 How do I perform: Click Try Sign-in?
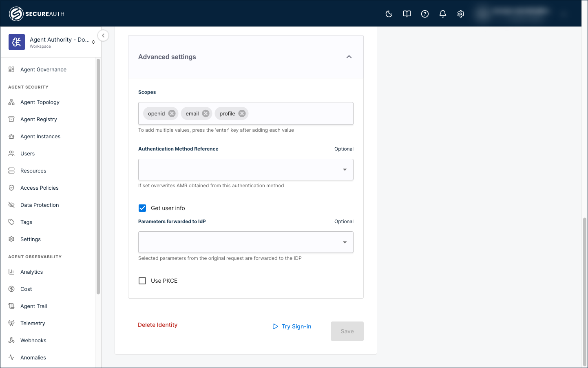pyautogui.click(x=292, y=326)
